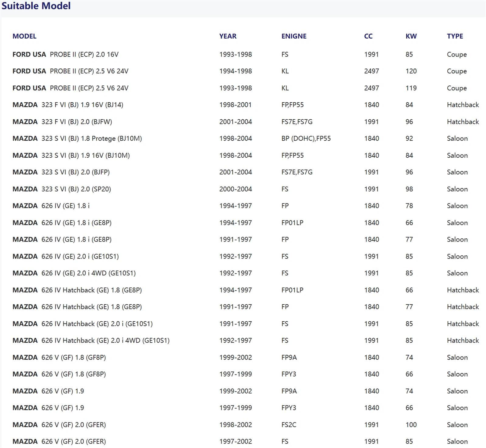
Task: Click year range 1998-2002
Action: click(x=235, y=425)
